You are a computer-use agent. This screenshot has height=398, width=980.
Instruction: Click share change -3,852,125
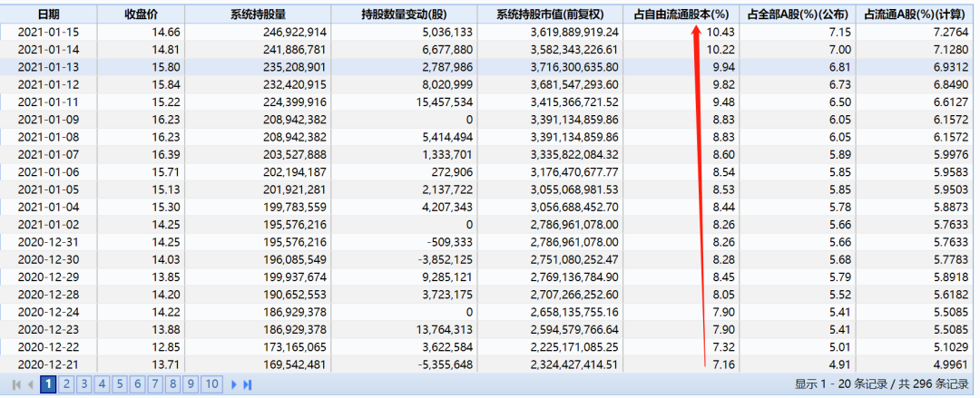[x=446, y=259]
